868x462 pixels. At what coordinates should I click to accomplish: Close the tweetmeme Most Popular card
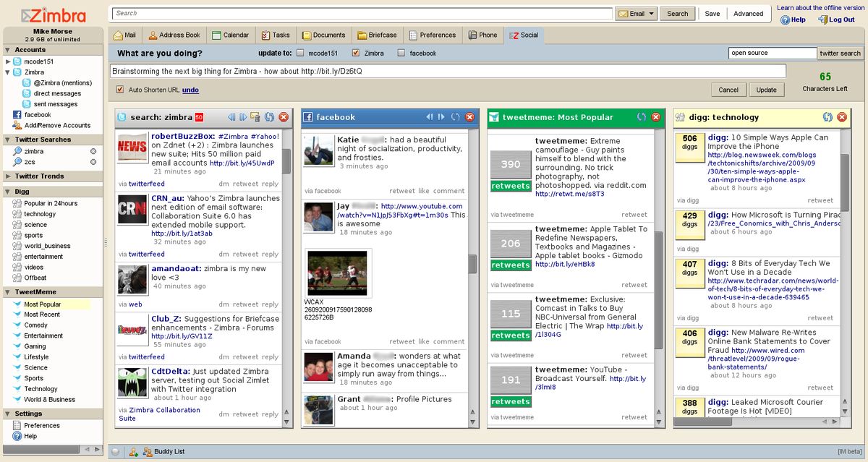point(656,117)
